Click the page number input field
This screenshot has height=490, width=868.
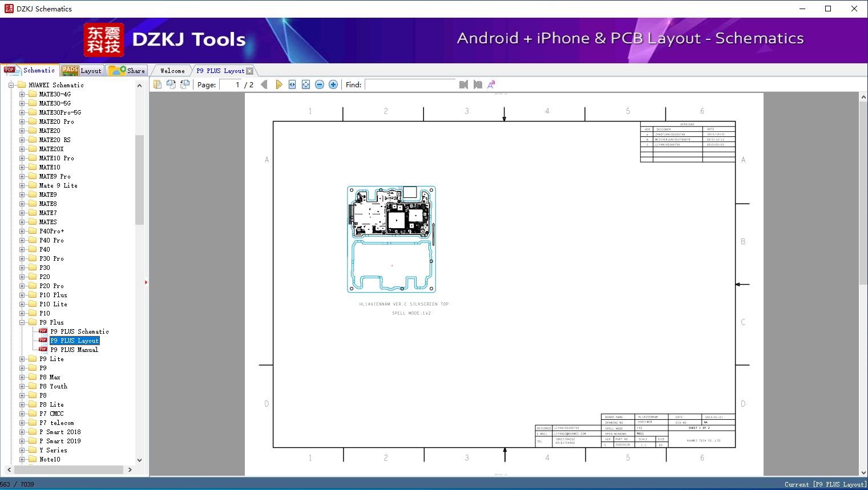(x=229, y=84)
